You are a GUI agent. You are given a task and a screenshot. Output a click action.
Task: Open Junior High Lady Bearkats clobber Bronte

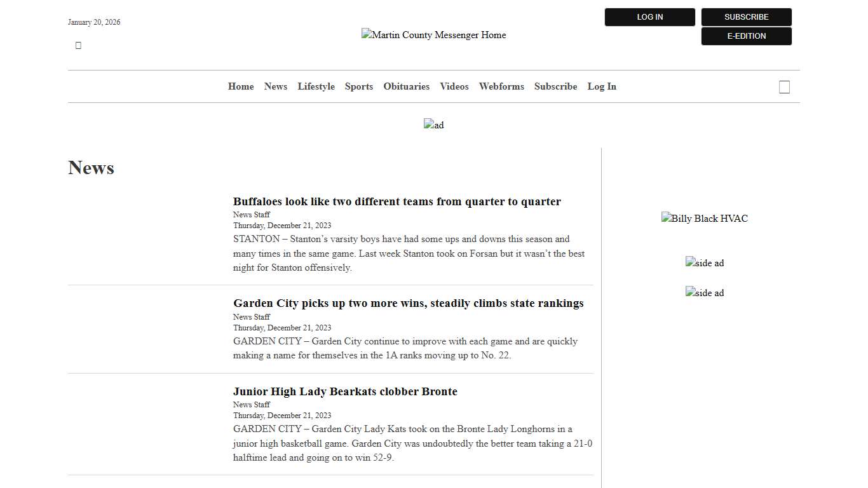[345, 391]
